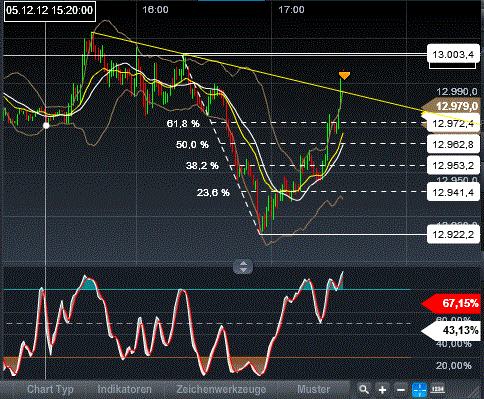Zoom in with the plus icon
The width and height of the screenshot is (484, 399).
tap(382, 390)
